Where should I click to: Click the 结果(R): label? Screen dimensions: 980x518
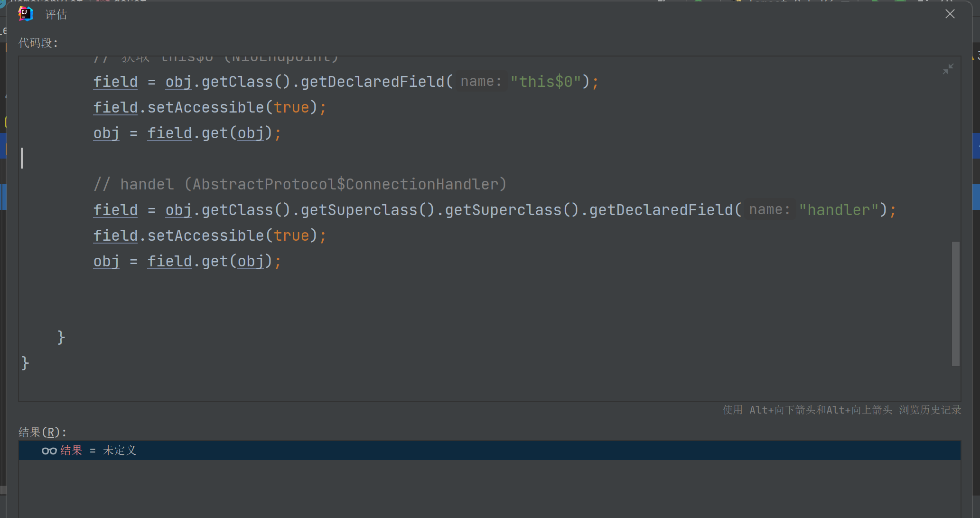[x=43, y=432]
